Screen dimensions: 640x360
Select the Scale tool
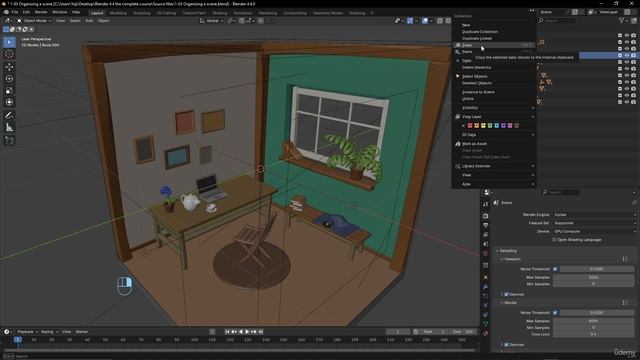coord(9,91)
